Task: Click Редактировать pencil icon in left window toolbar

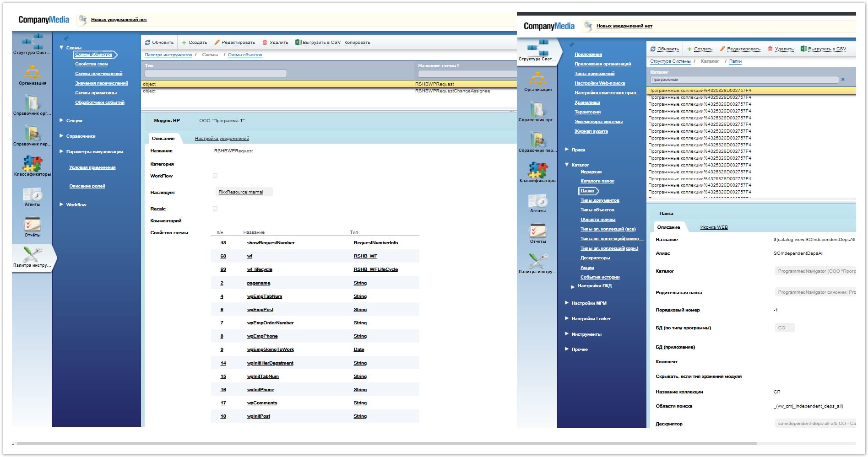Action: tap(217, 43)
